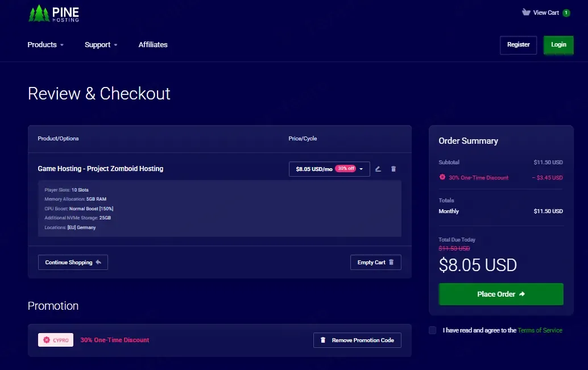Click Continue Shopping button
Image resolution: width=588 pixels, height=370 pixels.
(x=73, y=263)
